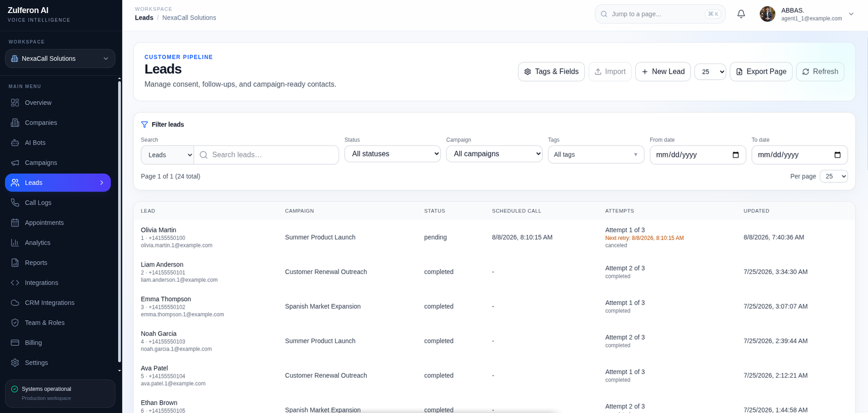This screenshot has height=413, width=868.
Task: Click the Search leads input field
Action: tap(266, 155)
